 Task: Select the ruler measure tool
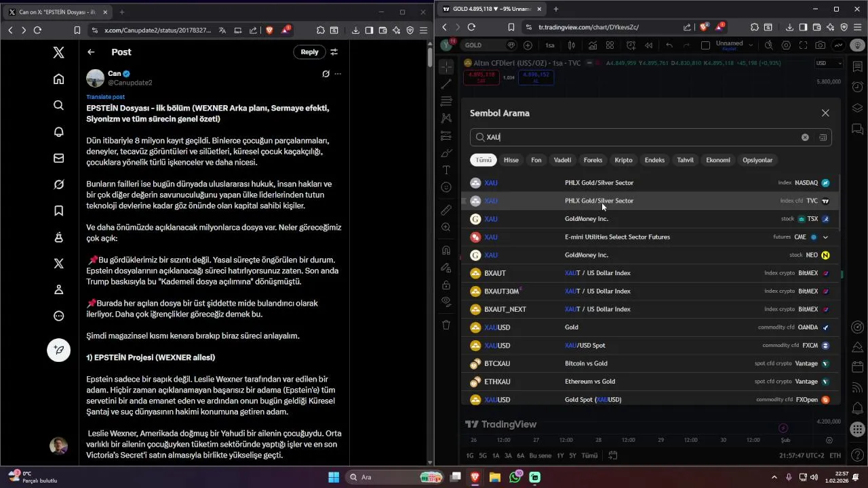point(446,210)
